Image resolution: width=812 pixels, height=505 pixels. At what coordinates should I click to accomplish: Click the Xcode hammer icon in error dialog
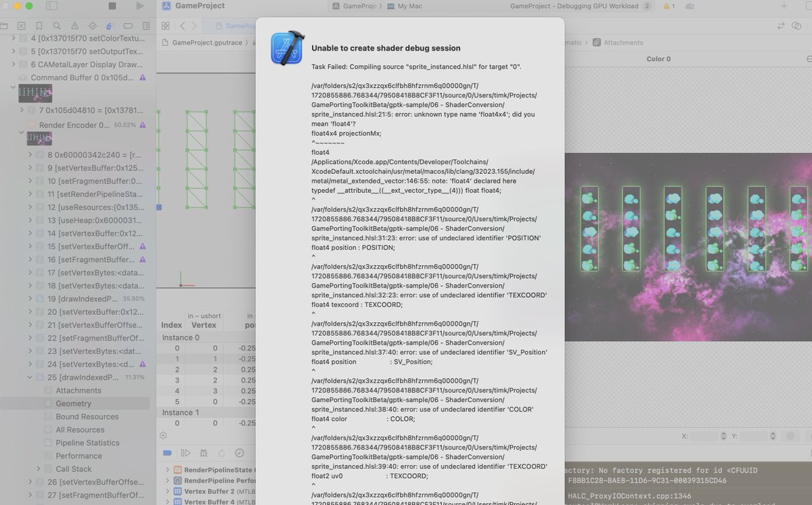pyautogui.click(x=287, y=48)
